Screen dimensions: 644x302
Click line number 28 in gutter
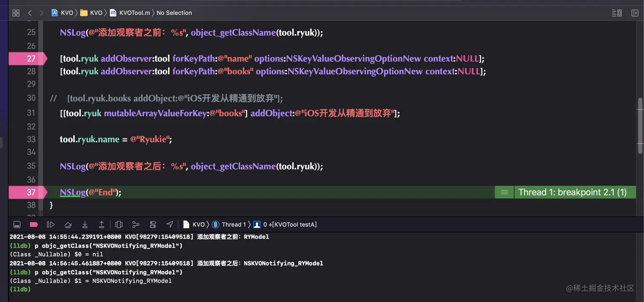click(31, 71)
